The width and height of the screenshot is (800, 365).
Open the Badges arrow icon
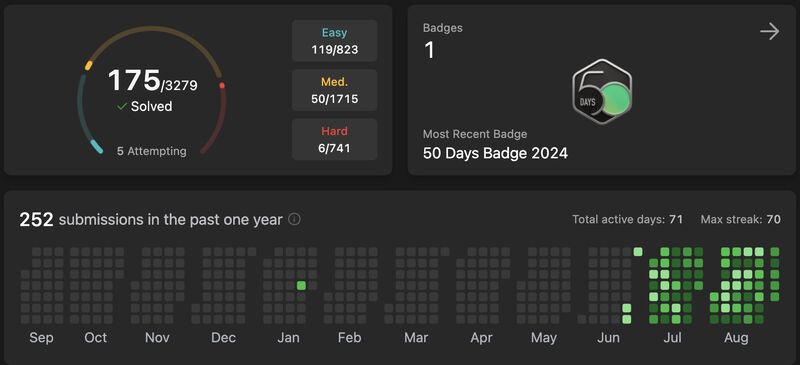pos(769,32)
